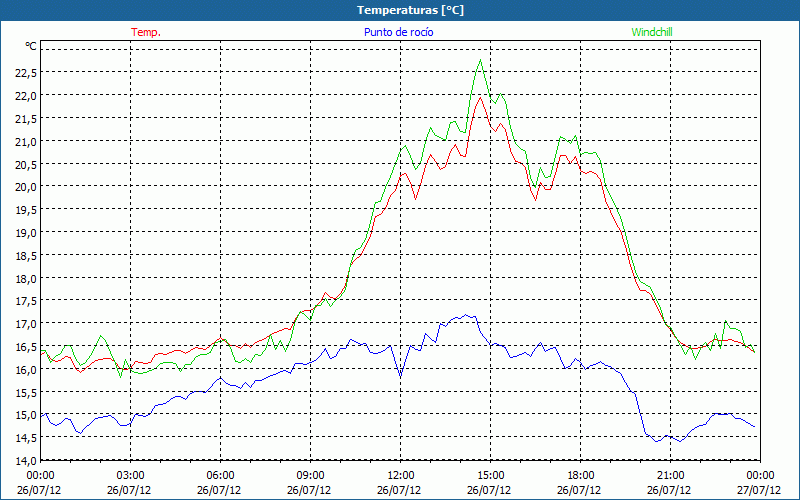The width and height of the screenshot is (800, 500).
Task: Click the Temperaturas [°C] chart title
Action: [x=410, y=10]
